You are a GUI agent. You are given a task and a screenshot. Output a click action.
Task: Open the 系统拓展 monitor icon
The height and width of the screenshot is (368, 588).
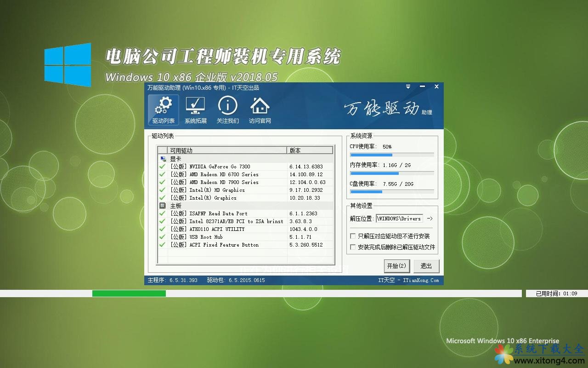[x=196, y=110]
